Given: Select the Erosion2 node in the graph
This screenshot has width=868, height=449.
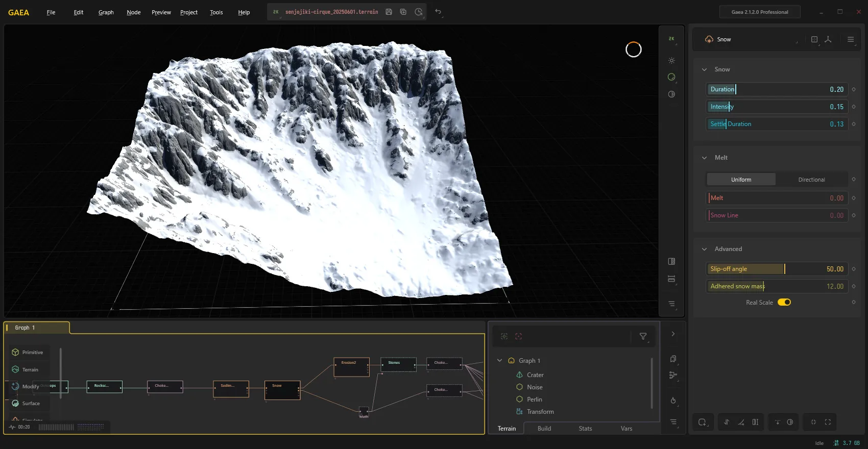Looking at the screenshot, I should (x=351, y=367).
